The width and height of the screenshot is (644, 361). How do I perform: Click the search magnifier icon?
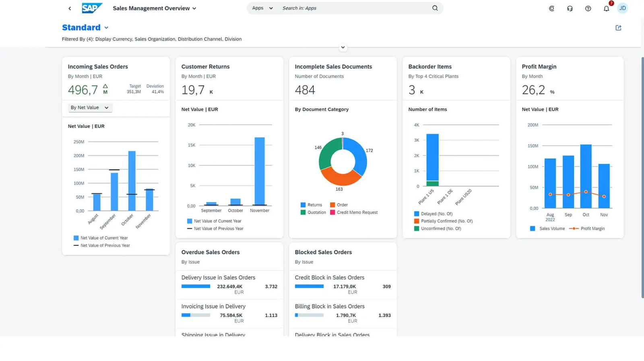click(x=435, y=8)
